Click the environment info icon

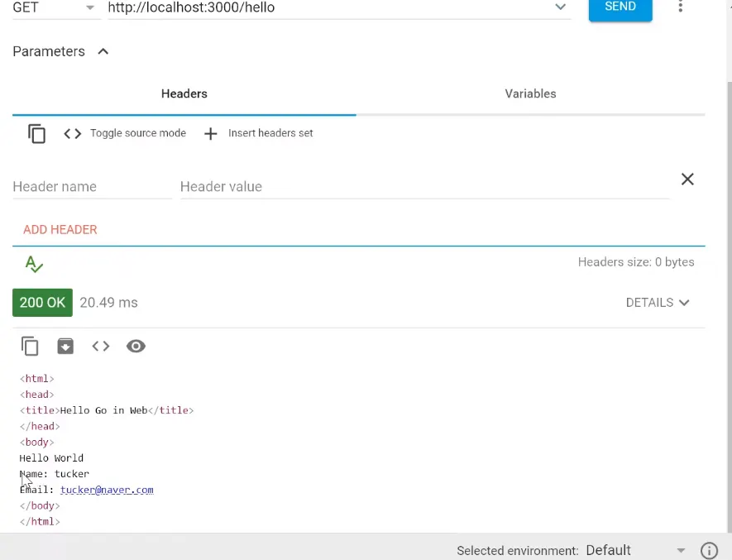click(709, 551)
